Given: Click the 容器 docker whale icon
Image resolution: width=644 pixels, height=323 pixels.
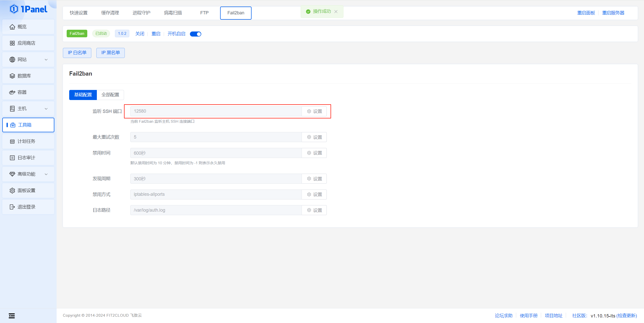Looking at the screenshot, I should pos(12,92).
